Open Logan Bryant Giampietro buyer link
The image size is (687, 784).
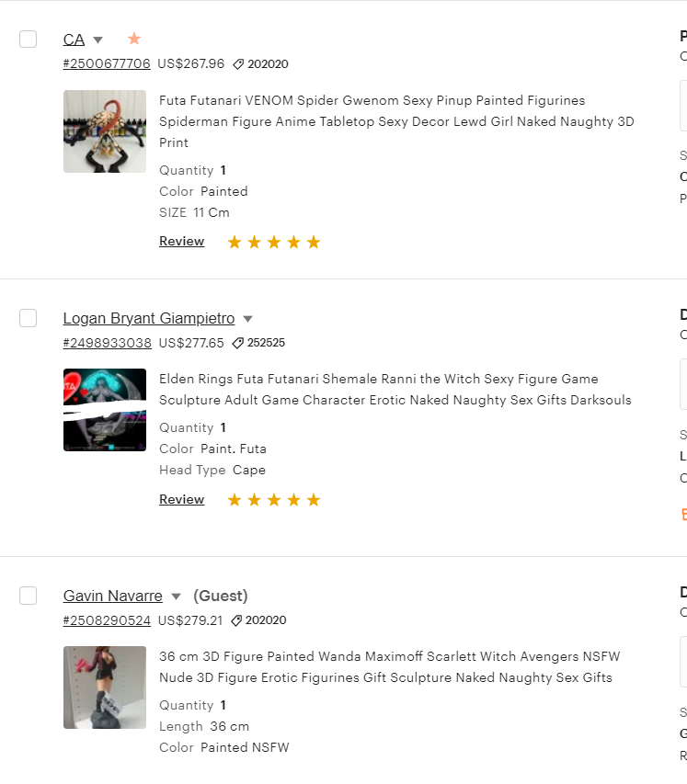coord(149,318)
